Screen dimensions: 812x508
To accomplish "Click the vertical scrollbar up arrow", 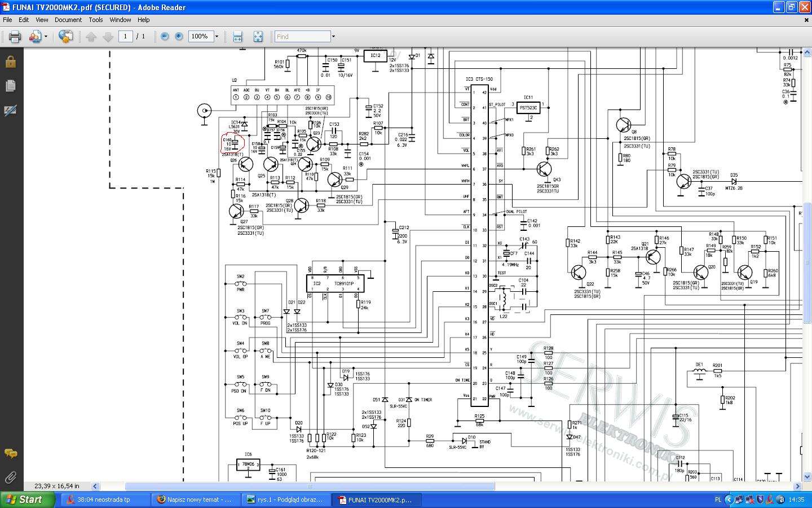I will [807, 52].
